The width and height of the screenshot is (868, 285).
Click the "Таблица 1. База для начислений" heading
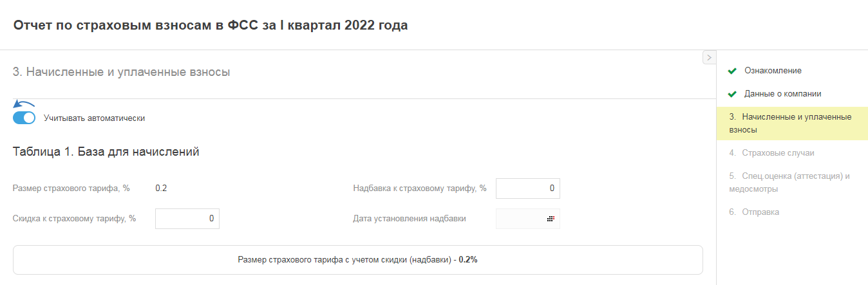(x=106, y=152)
